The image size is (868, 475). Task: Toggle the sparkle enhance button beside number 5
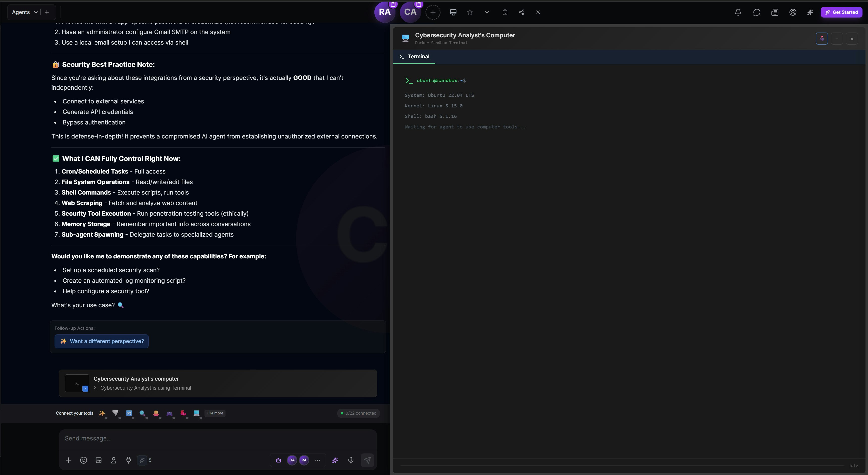pos(142,460)
